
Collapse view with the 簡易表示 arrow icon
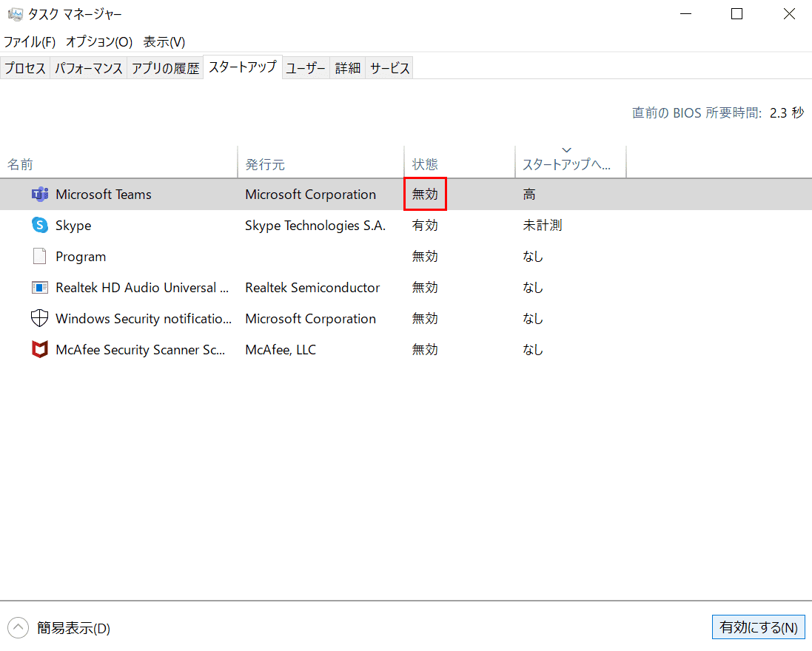click(x=18, y=628)
